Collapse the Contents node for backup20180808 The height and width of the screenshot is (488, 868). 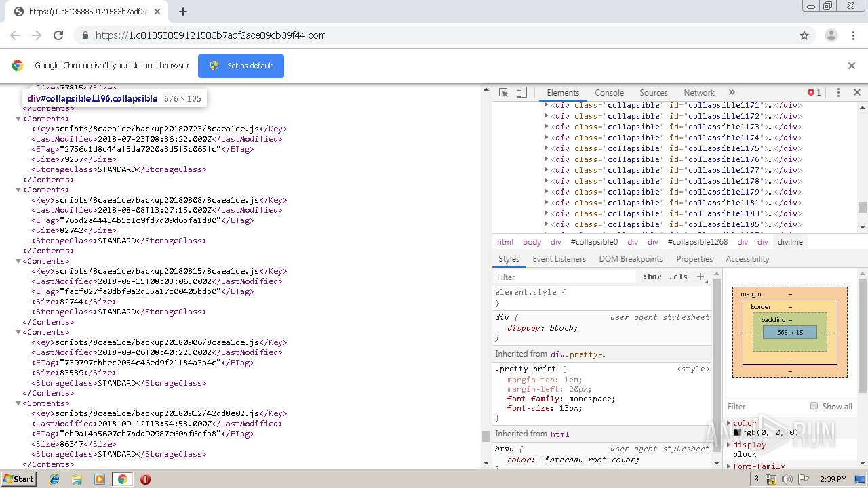tap(18, 190)
